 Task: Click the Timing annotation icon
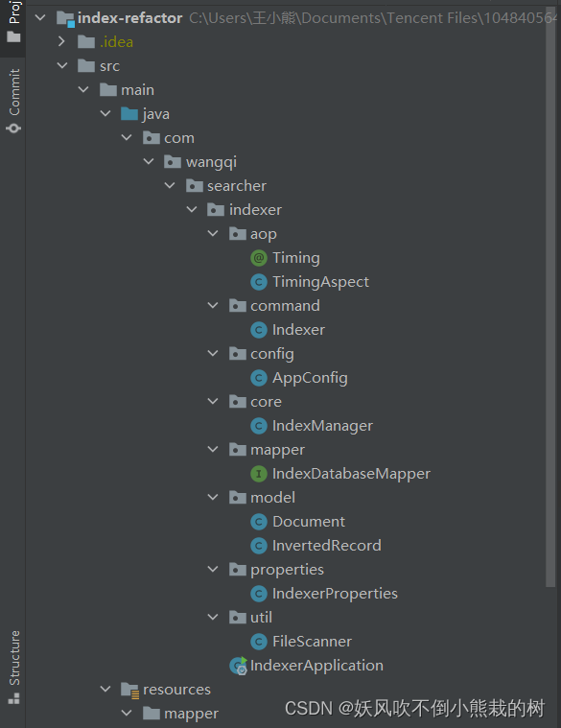pyautogui.click(x=259, y=258)
